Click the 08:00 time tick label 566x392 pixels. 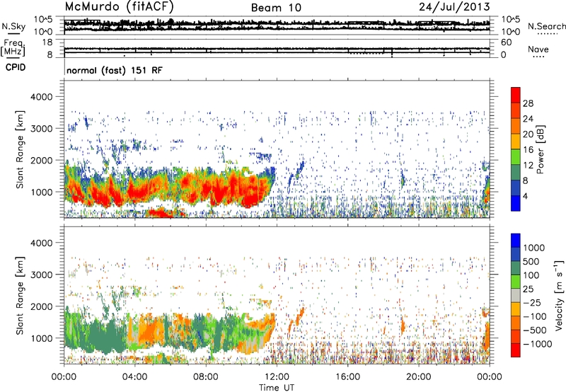click(206, 377)
